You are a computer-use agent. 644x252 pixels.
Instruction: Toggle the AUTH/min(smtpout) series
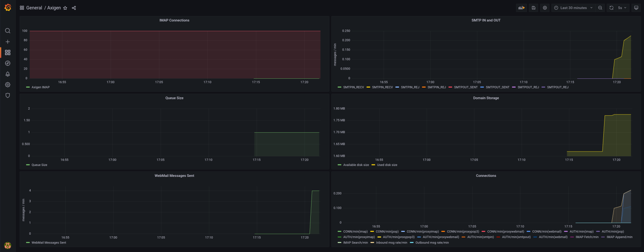click(x=516, y=237)
